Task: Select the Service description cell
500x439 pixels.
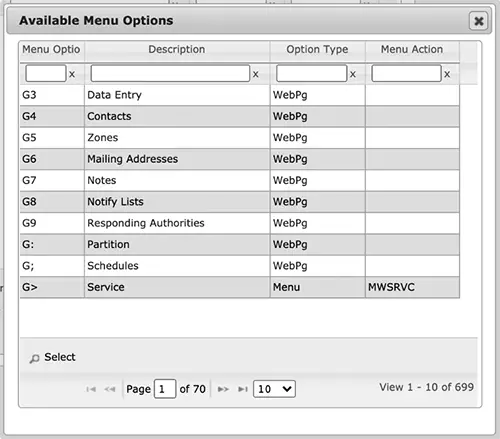Action: pyautogui.click(x=177, y=287)
